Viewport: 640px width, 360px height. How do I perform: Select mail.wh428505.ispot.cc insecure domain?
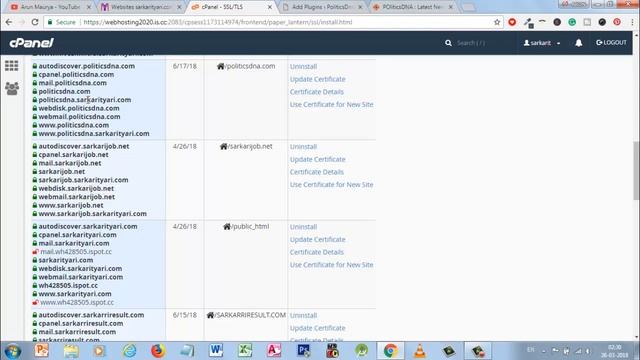(76, 251)
